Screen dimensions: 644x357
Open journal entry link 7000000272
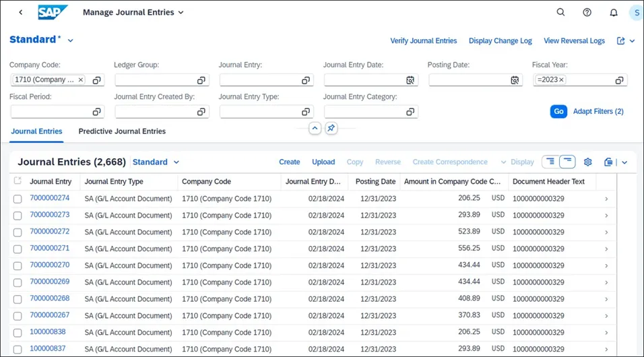pyautogui.click(x=49, y=231)
